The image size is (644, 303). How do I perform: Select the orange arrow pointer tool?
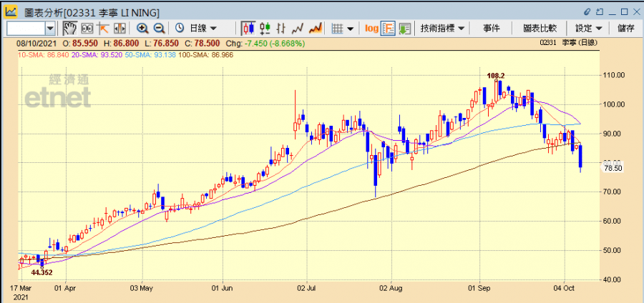click(102, 28)
